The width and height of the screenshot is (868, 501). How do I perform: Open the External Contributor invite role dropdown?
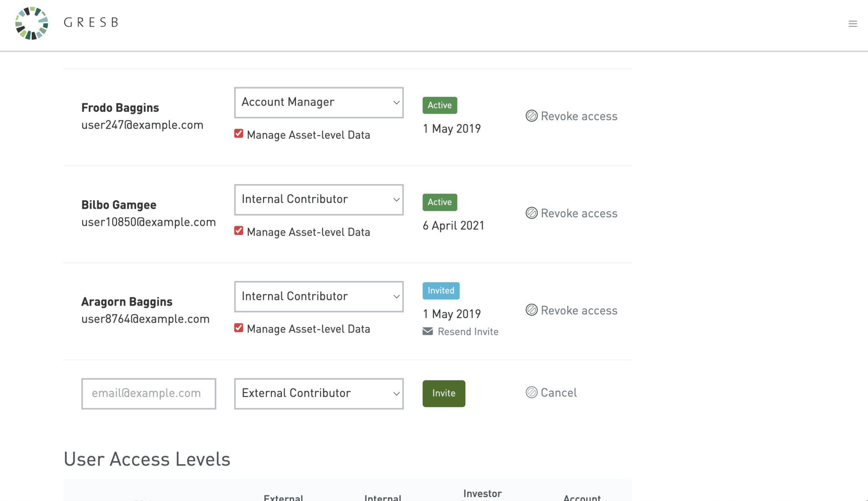319,393
